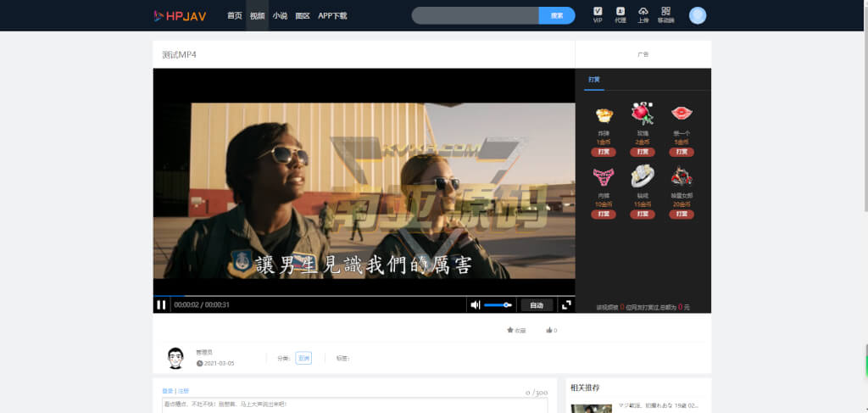The image size is (868, 413).
Task: Mute the video with speaker icon
Action: click(475, 304)
